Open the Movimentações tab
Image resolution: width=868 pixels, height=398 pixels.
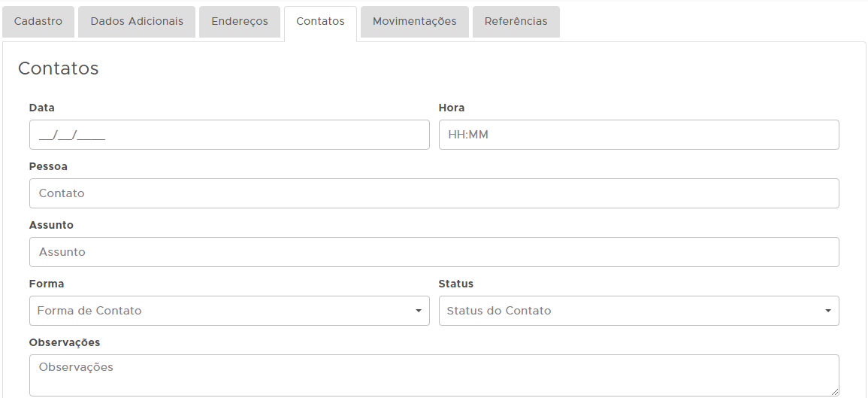click(x=414, y=22)
